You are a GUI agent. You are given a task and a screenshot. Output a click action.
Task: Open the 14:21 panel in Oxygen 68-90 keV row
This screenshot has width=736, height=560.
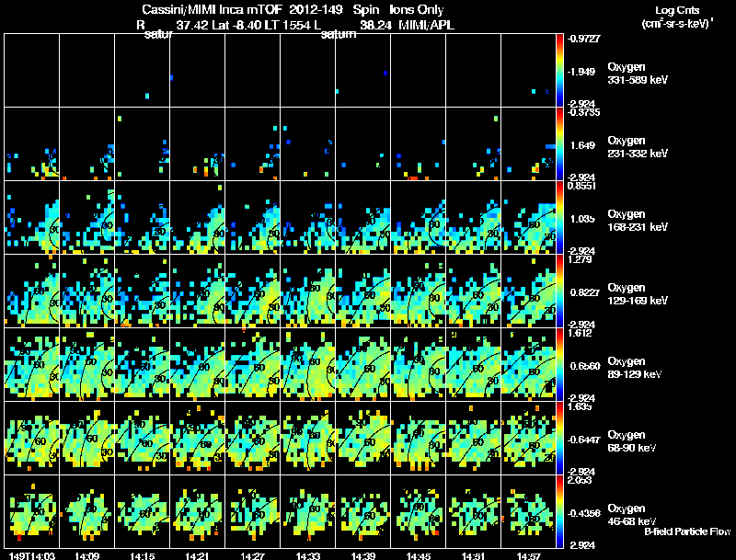[x=197, y=438]
